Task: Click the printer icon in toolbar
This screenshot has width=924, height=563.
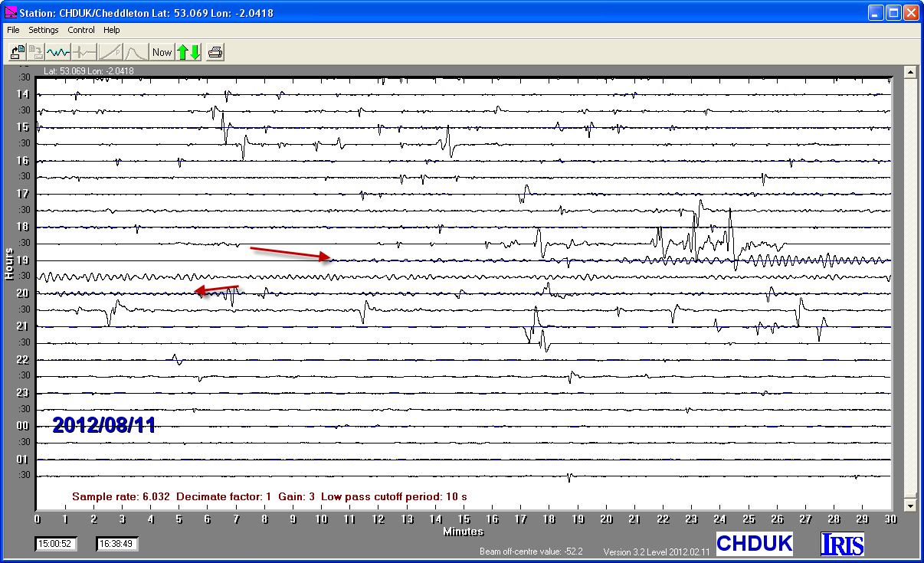Action: 216,52
